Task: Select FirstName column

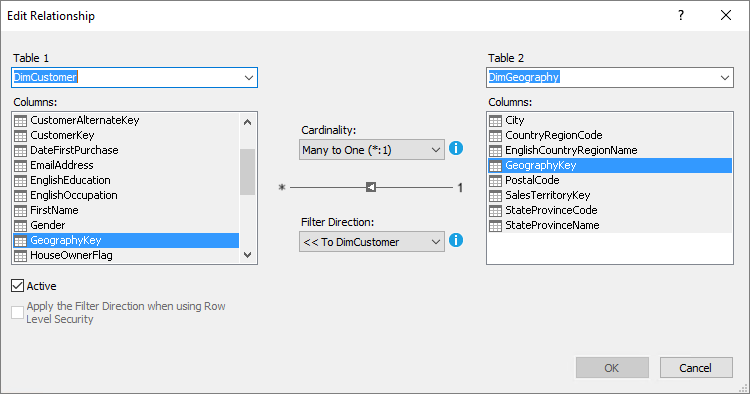Action: (126, 210)
